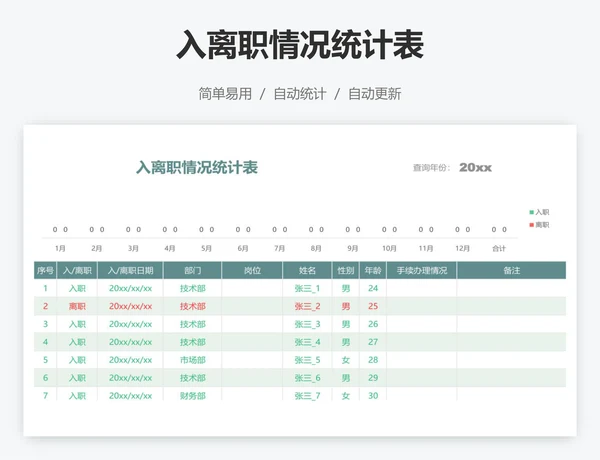Click the 6月 chart axis label

coord(243,248)
